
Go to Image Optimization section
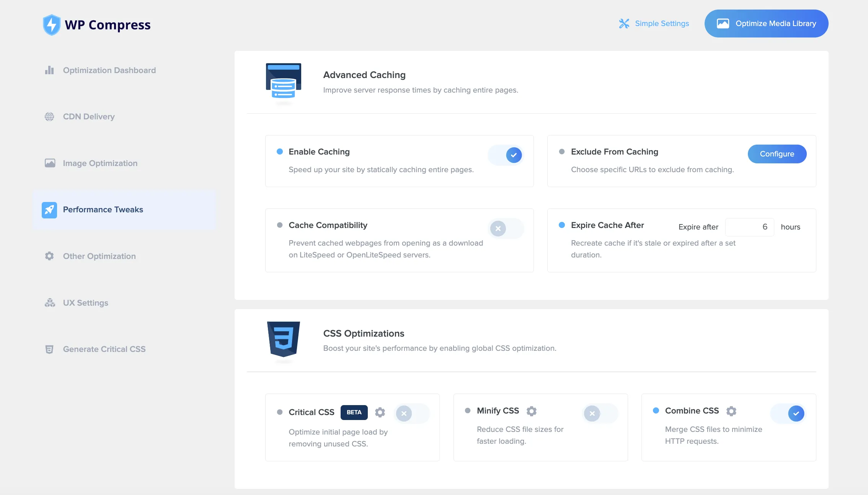(x=100, y=163)
